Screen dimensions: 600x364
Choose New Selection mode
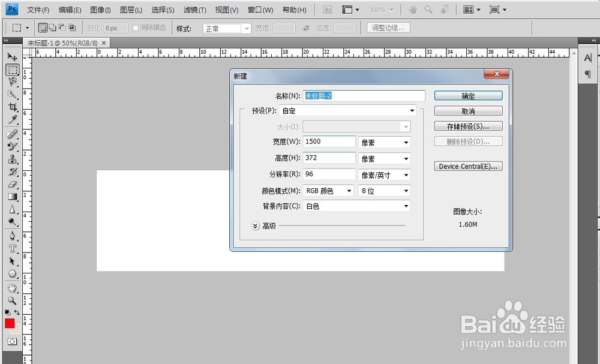(x=43, y=28)
